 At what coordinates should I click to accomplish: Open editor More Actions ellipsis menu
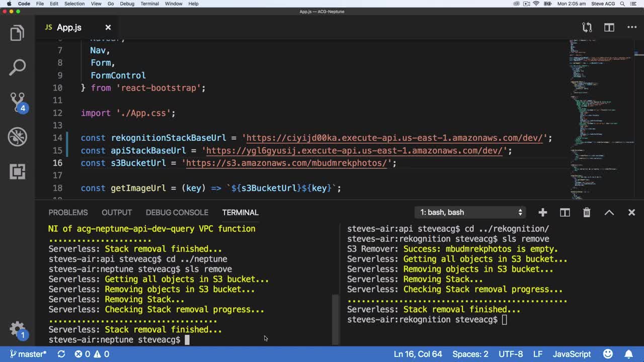click(x=632, y=28)
